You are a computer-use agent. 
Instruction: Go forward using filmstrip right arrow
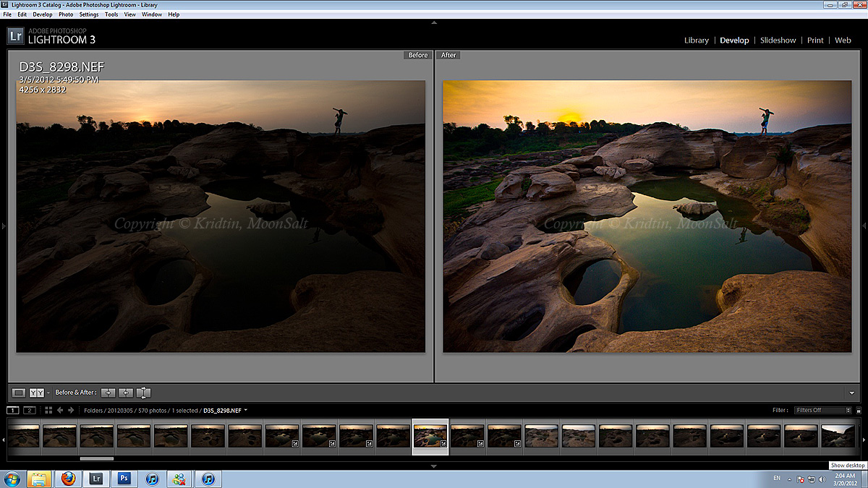click(70, 410)
